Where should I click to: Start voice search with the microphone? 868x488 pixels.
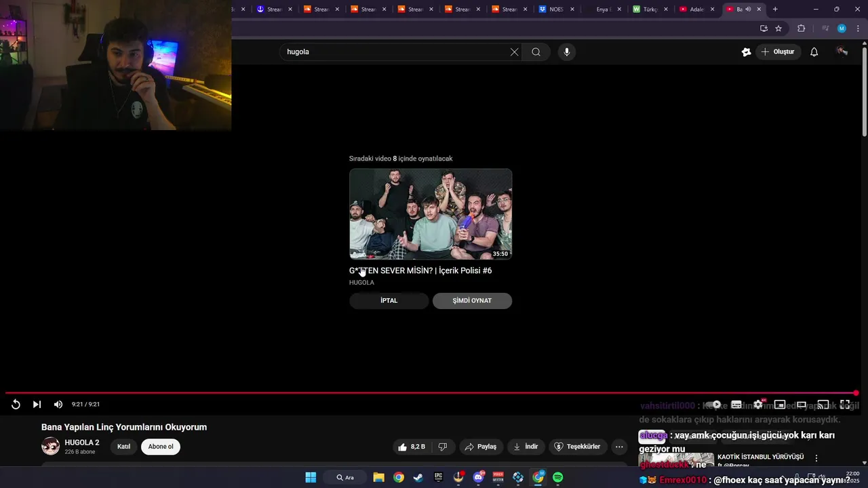567,52
